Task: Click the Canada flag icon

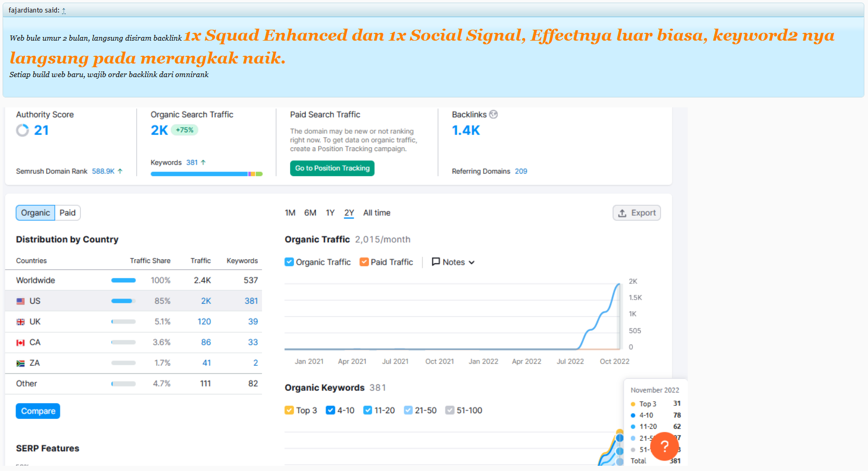Action: (20, 343)
